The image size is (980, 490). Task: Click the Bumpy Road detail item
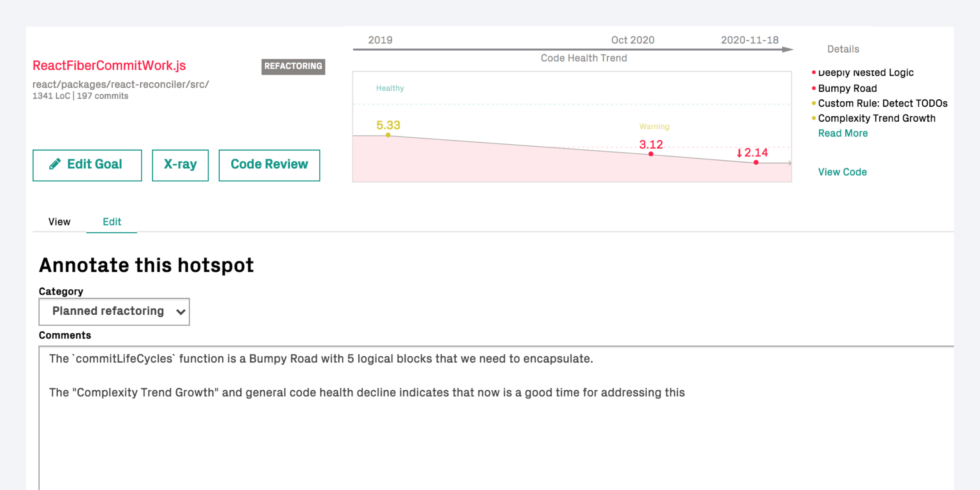tap(847, 88)
